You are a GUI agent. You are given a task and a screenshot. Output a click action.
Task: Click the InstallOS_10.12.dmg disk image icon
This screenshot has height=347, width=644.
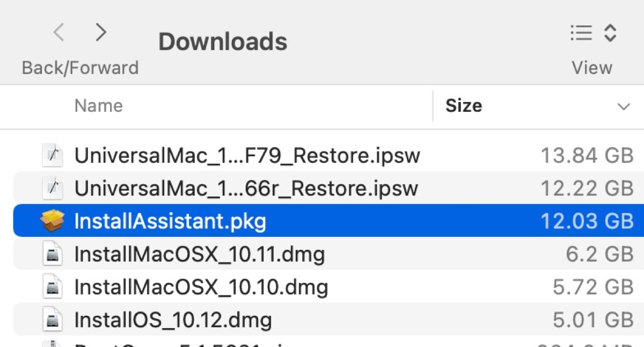coord(53,320)
